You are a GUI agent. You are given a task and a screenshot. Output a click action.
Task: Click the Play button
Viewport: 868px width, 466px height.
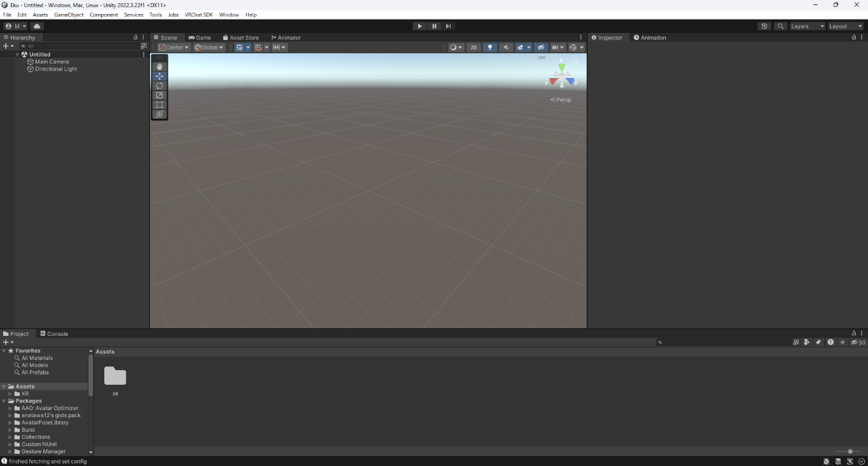(x=419, y=26)
